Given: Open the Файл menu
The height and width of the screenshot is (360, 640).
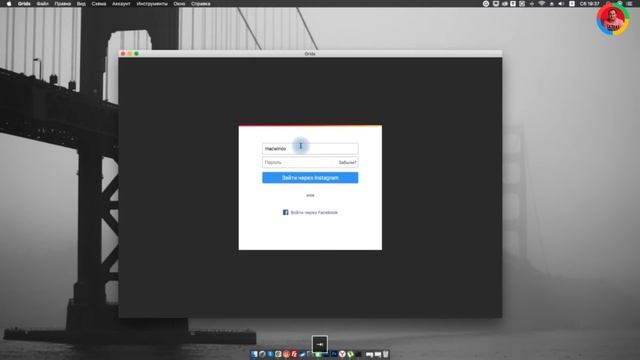Looking at the screenshot, I should point(42,4).
